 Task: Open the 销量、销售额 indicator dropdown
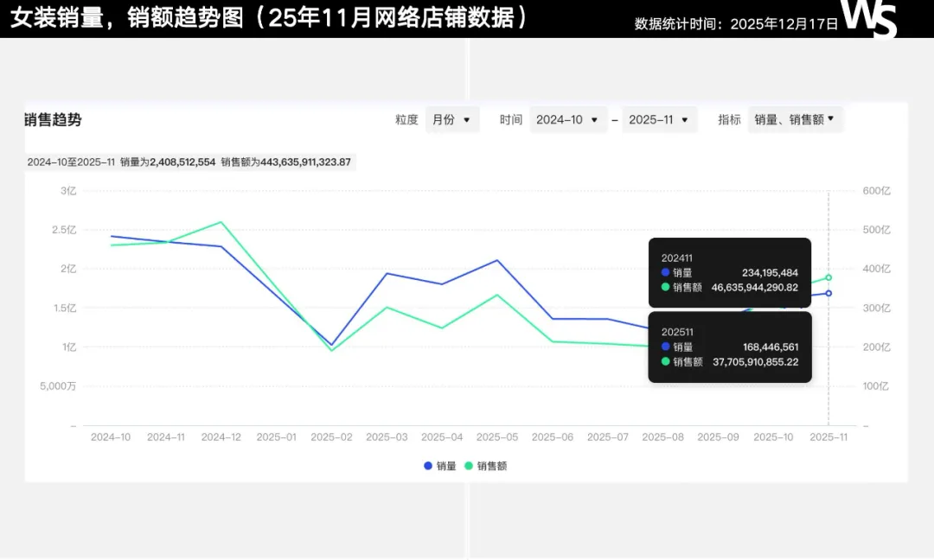(x=794, y=119)
